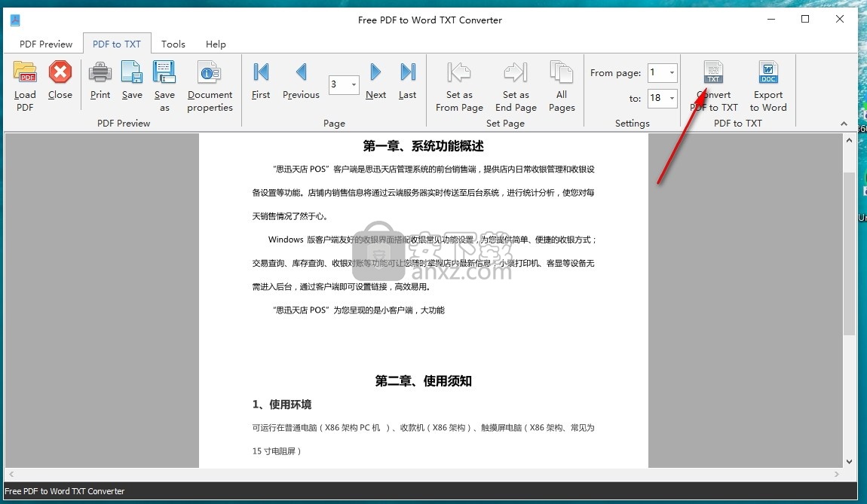Click the horizontal scroll left arrow
Image resolution: width=867 pixels, height=504 pixels.
pos(11,474)
